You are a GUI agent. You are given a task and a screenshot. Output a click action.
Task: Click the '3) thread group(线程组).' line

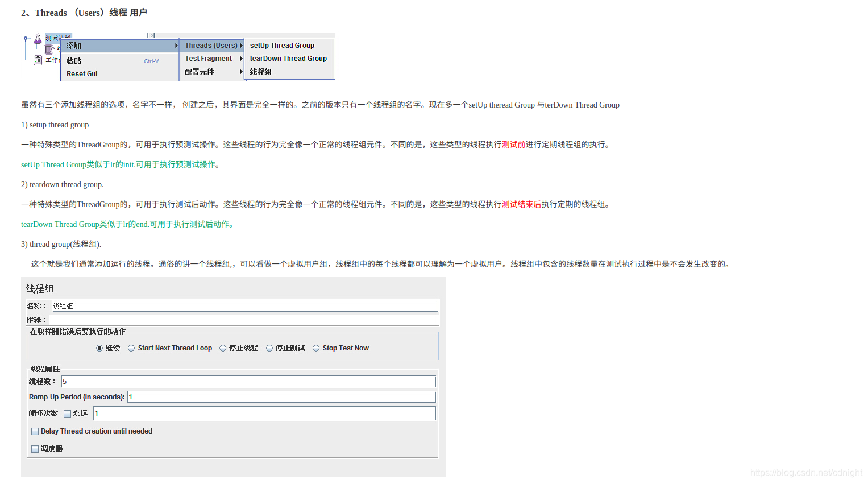tap(61, 244)
